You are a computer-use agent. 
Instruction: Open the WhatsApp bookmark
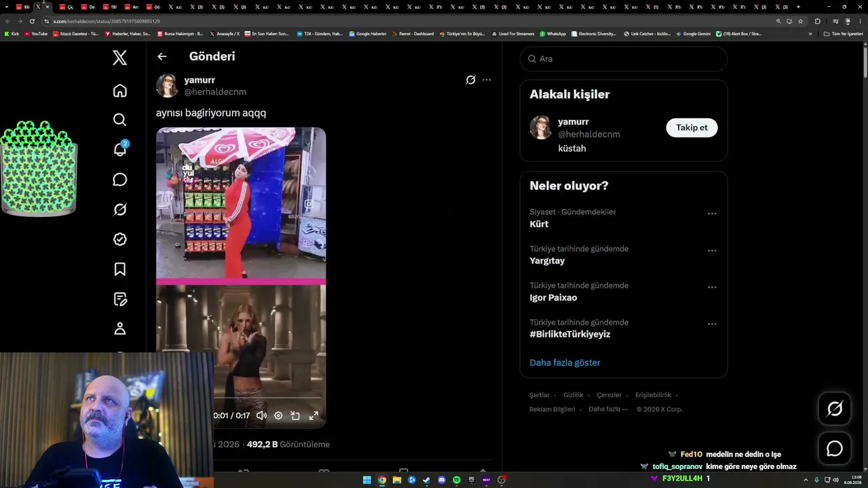point(553,34)
